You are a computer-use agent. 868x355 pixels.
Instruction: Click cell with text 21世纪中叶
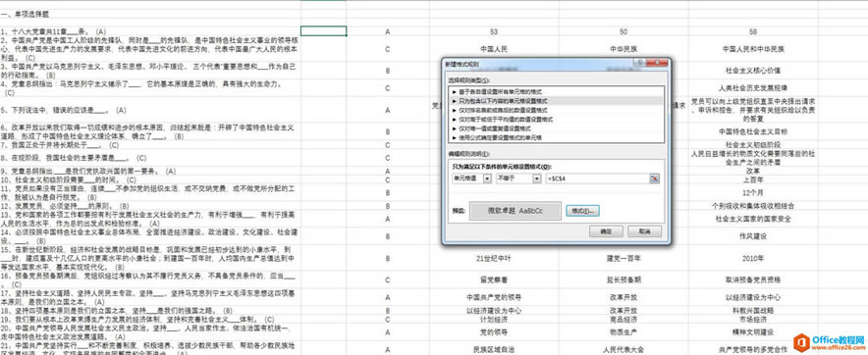(494, 258)
